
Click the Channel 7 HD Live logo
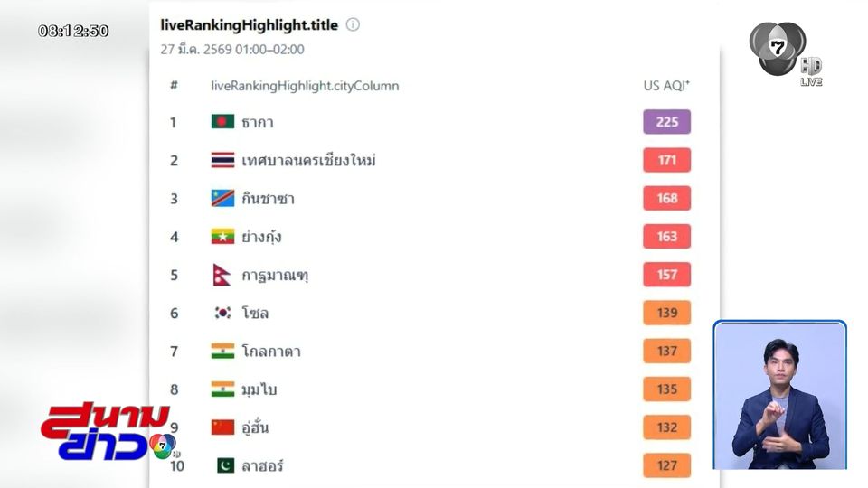coord(783,52)
